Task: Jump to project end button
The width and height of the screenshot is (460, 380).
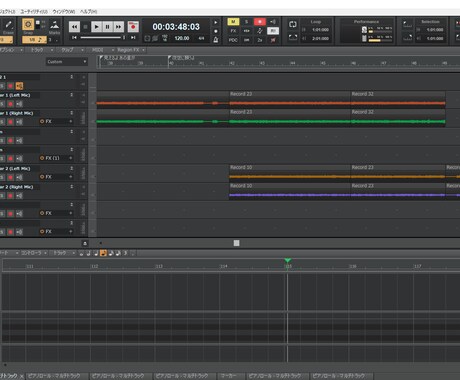Action: [133, 38]
